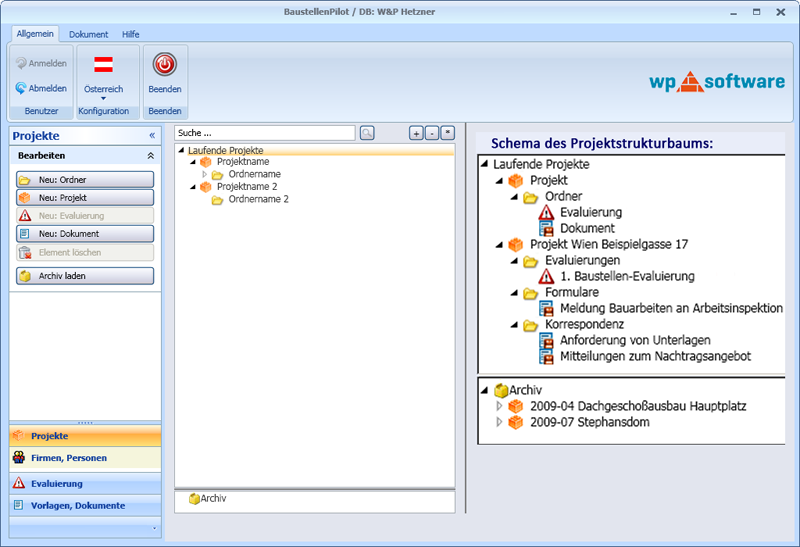Click the Archiv laden button
Screen dimensions: 800x547
(85, 276)
